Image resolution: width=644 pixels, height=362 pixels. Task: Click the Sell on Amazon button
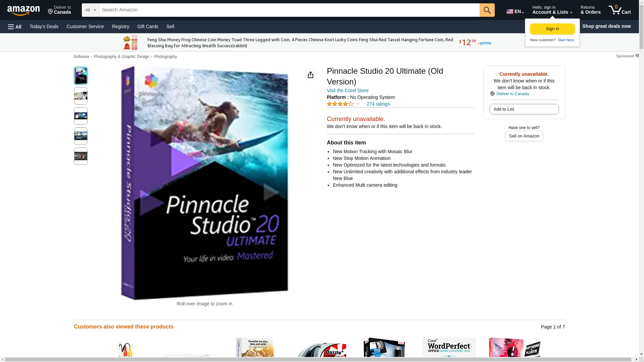coord(524,136)
